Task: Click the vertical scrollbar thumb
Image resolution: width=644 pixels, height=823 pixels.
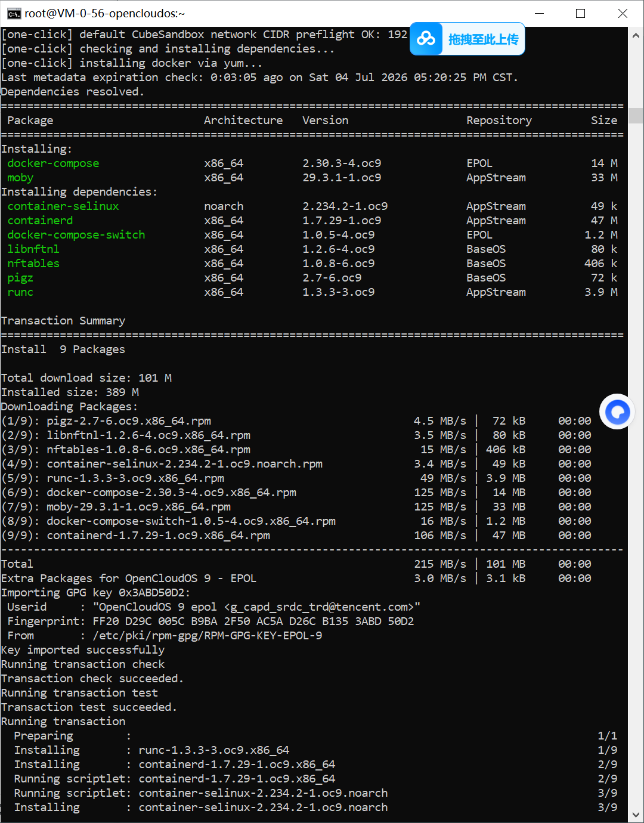Action: tap(636, 115)
